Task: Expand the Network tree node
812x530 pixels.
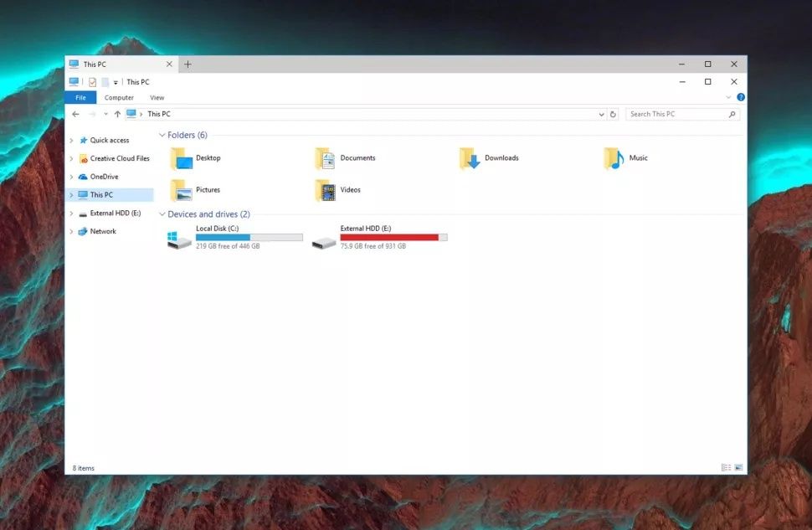Action: point(71,232)
